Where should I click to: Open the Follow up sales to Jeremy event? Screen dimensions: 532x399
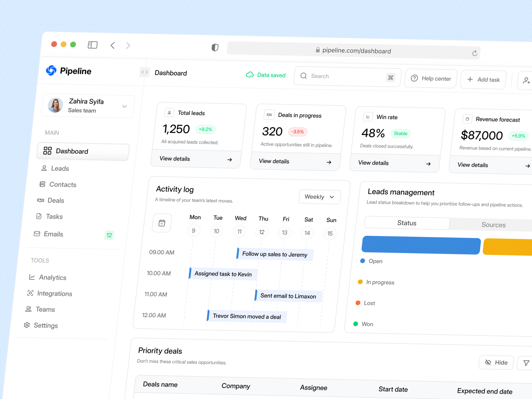(275, 254)
